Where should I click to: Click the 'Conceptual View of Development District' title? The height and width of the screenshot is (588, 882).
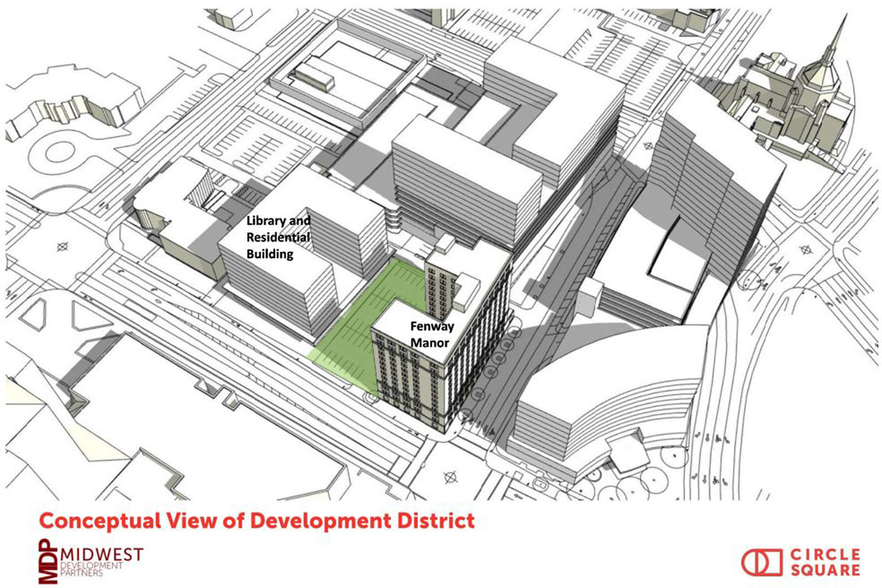[x=257, y=520]
